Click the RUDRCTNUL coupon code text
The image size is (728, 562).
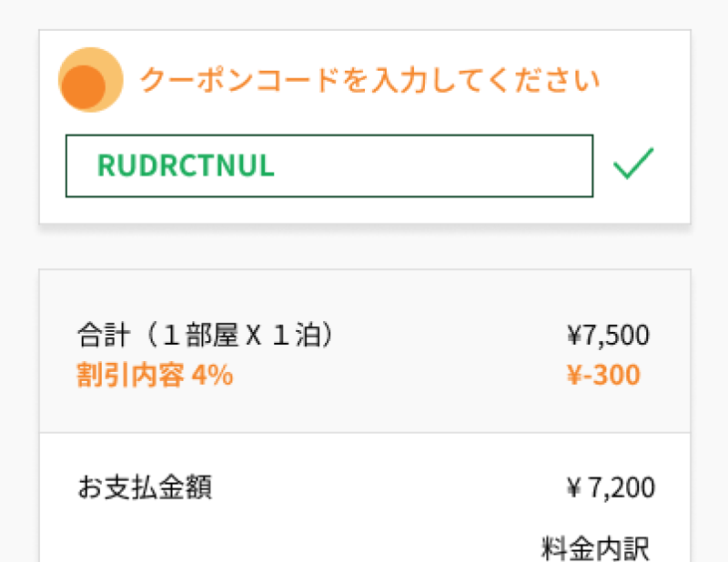coord(186,166)
